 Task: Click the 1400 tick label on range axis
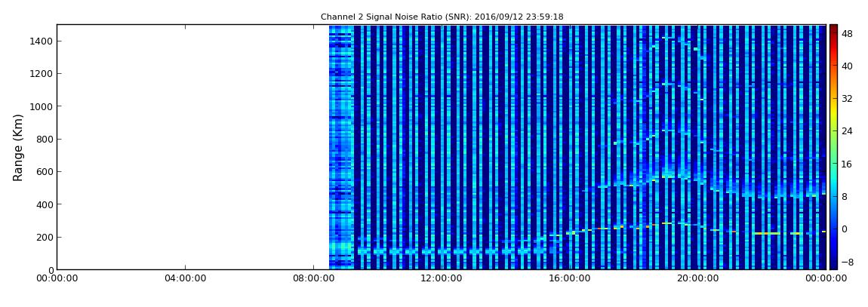point(40,41)
